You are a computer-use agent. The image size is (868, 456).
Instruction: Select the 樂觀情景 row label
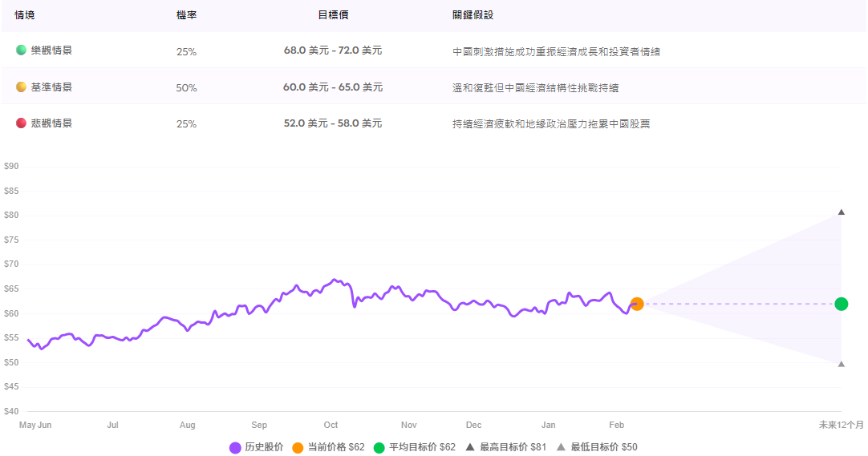(x=51, y=50)
